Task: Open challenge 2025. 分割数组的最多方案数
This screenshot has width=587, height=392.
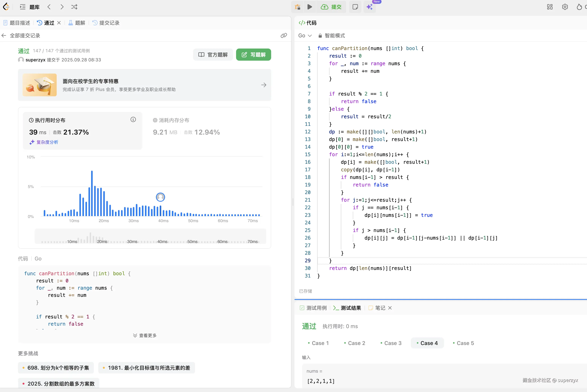Action: pos(59,383)
